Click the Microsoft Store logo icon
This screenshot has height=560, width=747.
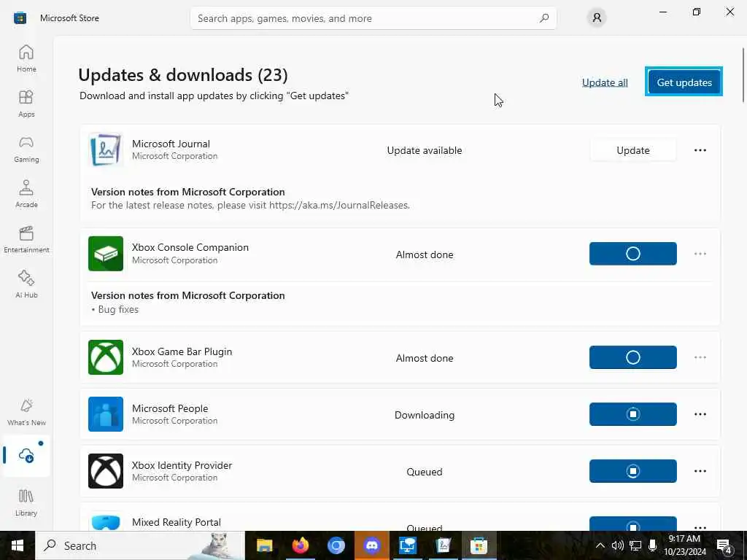coord(20,18)
